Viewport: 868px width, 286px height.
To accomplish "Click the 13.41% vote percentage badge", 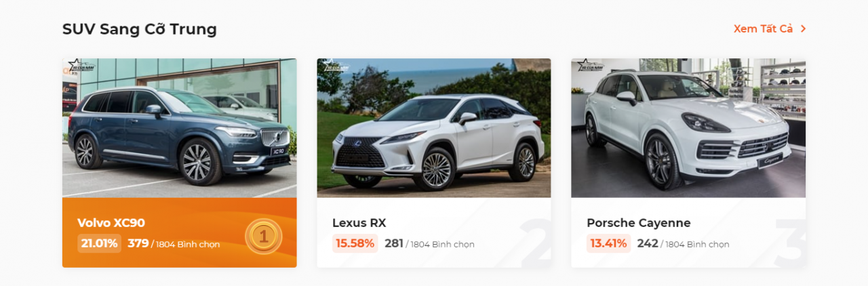I will (608, 243).
